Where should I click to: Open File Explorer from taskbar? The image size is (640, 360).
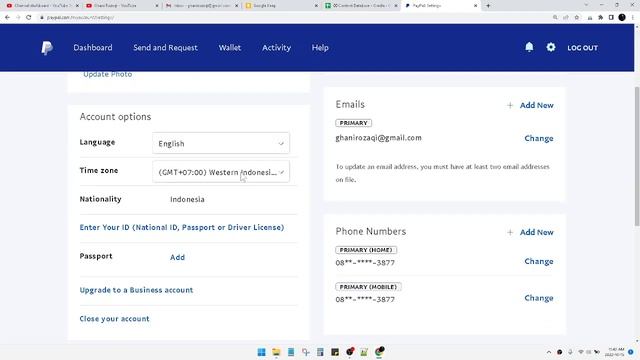(276, 352)
